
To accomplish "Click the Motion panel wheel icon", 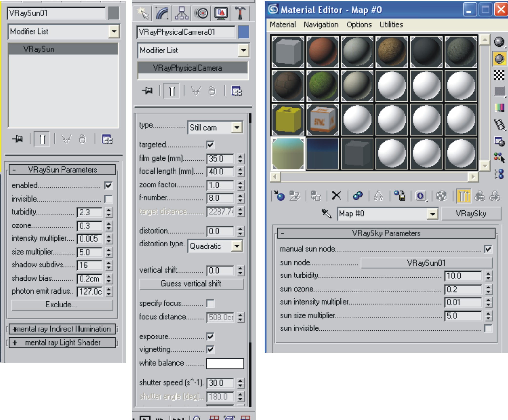I will coord(201,13).
